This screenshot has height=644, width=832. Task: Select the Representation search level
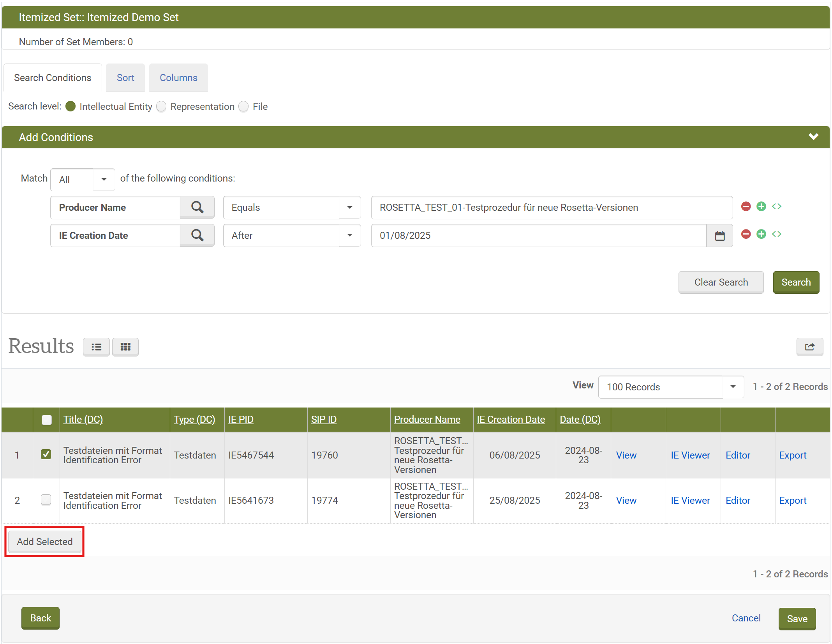[161, 106]
